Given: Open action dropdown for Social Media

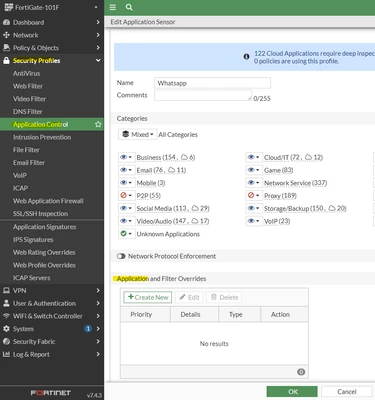Looking at the screenshot, I should point(126,208).
